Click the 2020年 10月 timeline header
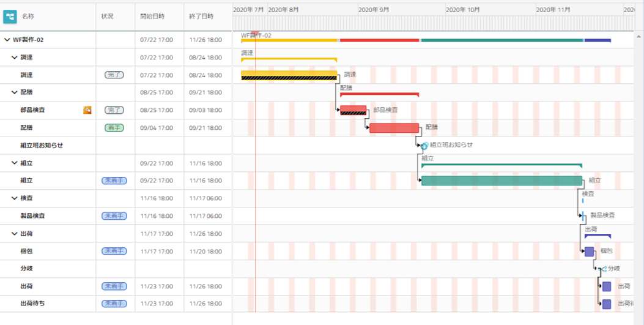The height and width of the screenshot is (325, 644). [463, 10]
